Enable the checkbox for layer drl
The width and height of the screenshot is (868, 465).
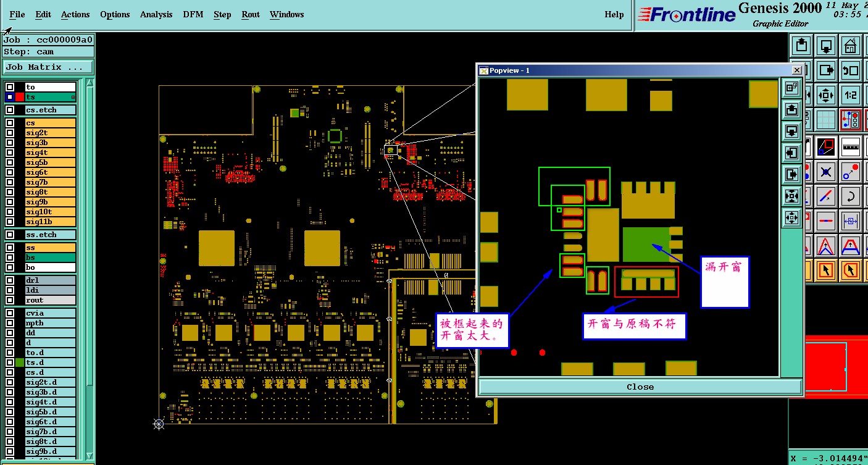click(x=10, y=280)
